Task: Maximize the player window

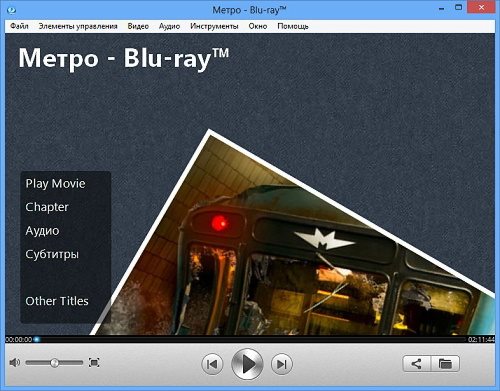Action: coord(459,7)
